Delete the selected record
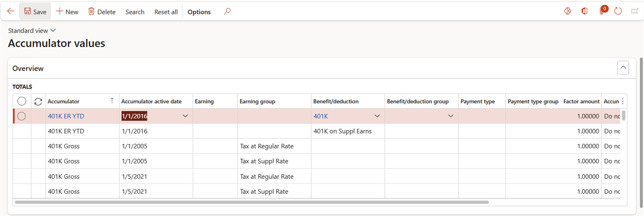The image size is (644, 216). point(102,11)
